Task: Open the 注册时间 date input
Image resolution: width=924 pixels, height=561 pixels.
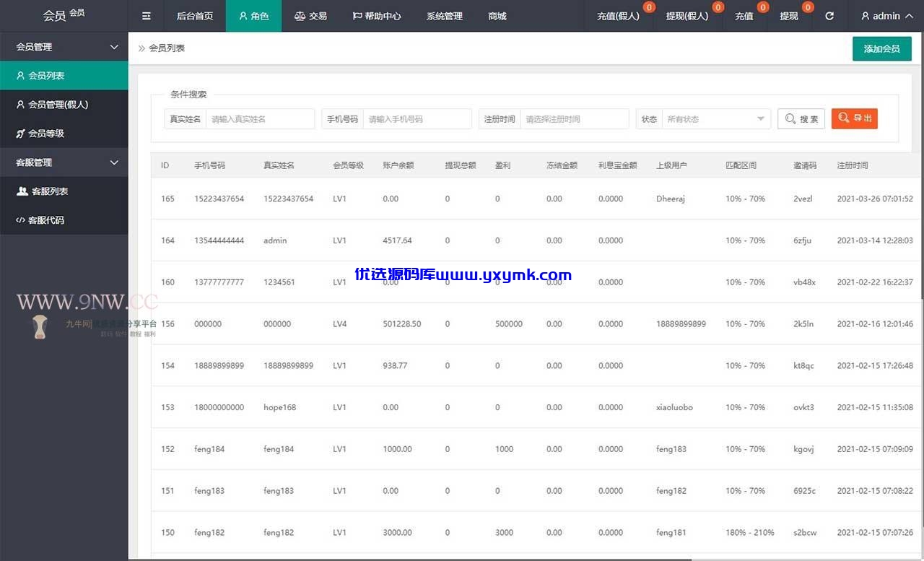Action: (575, 119)
